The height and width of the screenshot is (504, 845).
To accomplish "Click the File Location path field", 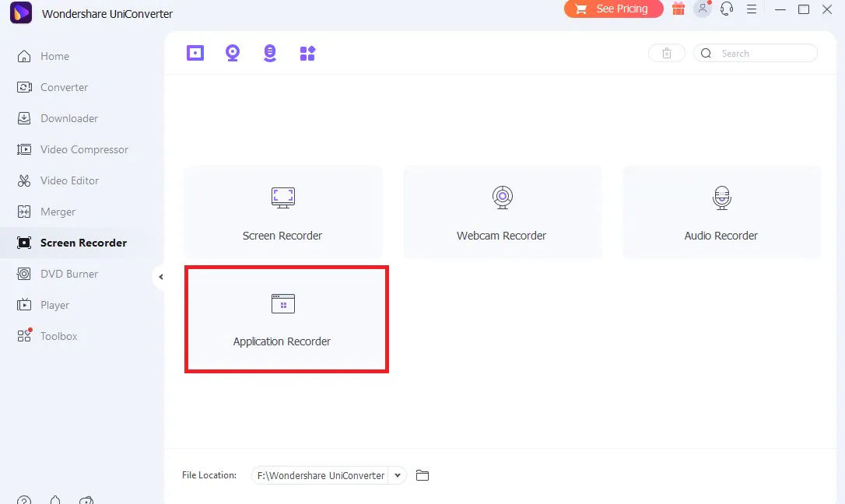I will pos(320,475).
